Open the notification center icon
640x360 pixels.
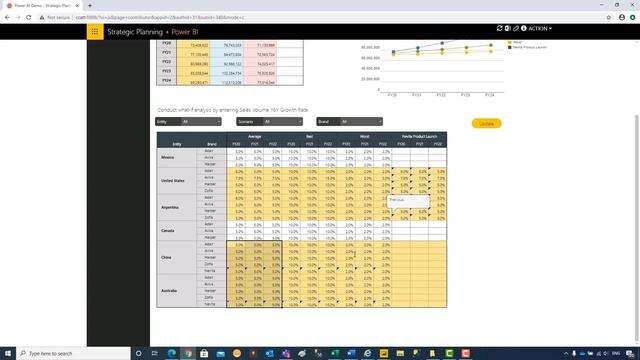click(x=630, y=353)
